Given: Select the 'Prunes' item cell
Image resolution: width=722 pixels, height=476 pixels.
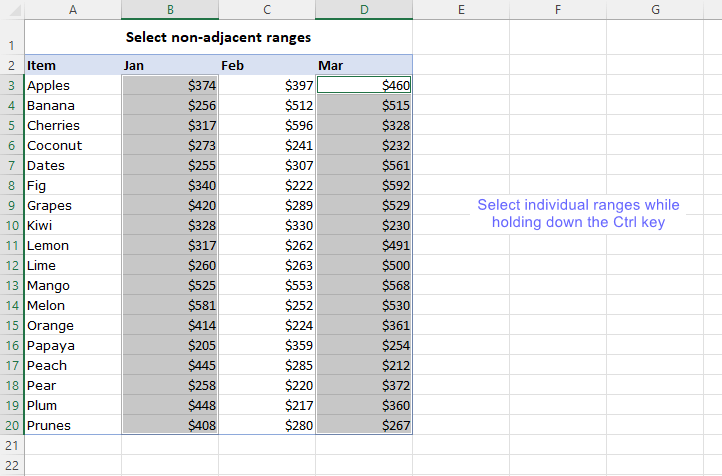Looking at the screenshot, I should 72,425.
